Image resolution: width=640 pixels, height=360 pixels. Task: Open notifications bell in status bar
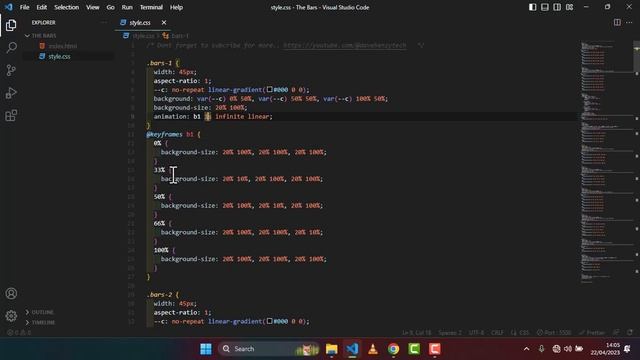pyautogui.click(x=630, y=332)
